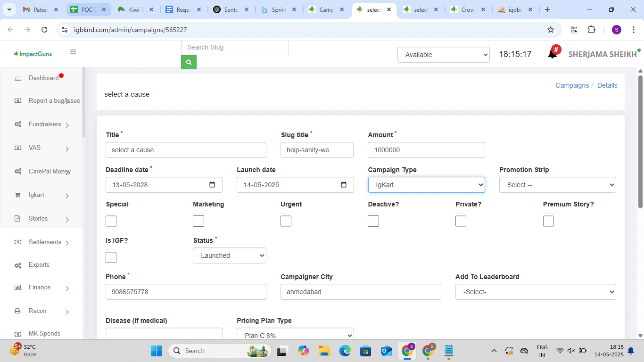Bookmark this page with star icon
This screenshot has width=644, height=362.
pyautogui.click(x=550, y=30)
